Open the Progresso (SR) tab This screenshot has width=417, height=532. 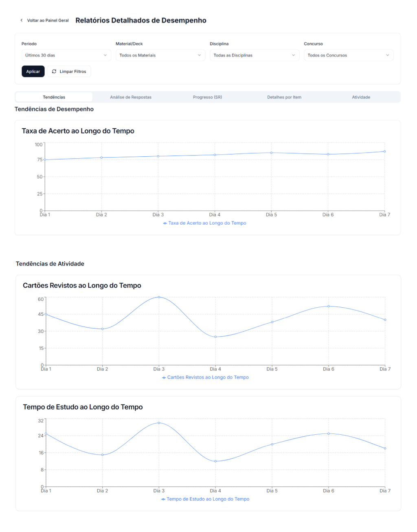pyautogui.click(x=207, y=97)
